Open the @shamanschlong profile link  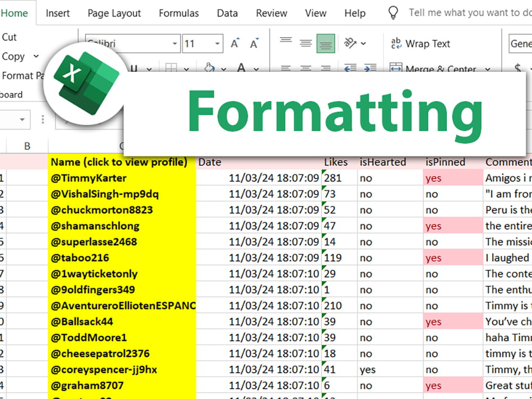pyautogui.click(x=95, y=226)
